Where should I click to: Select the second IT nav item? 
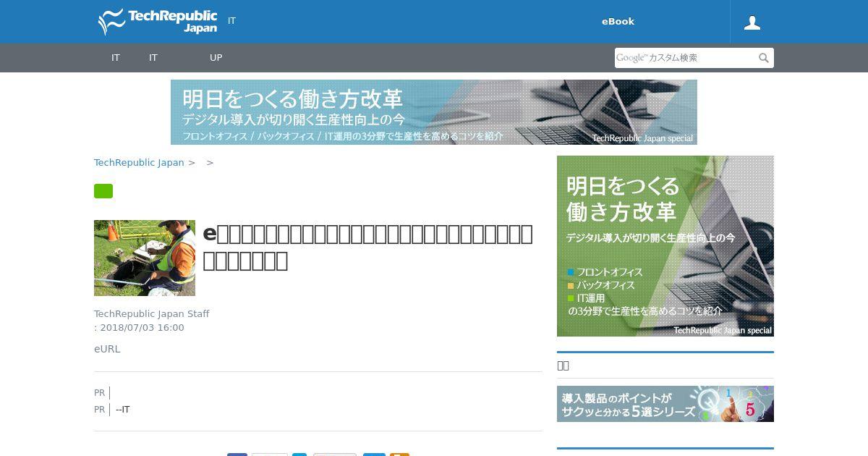153,58
